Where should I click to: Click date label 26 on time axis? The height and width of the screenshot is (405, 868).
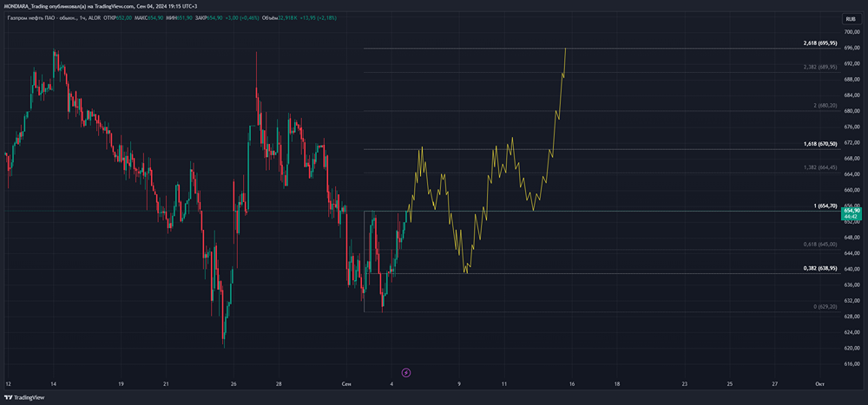[x=233, y=384]
